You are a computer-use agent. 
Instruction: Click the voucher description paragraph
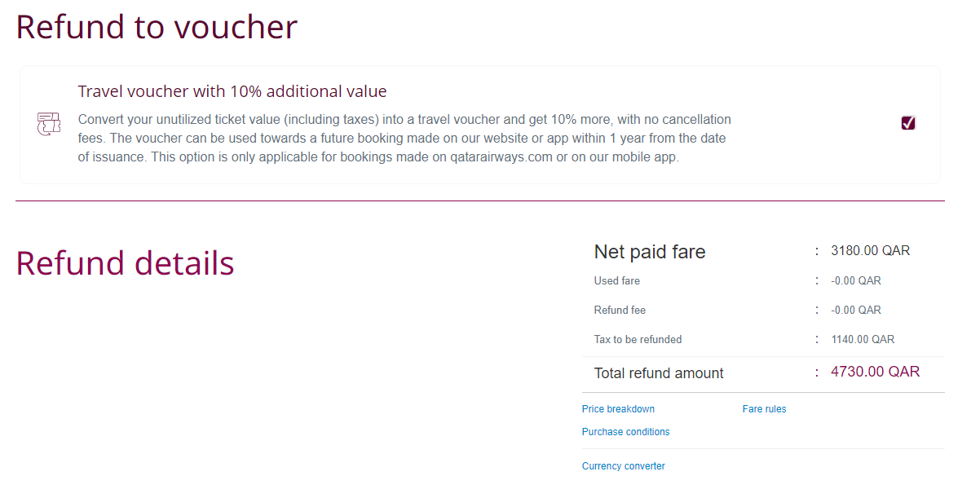[404, 139]
